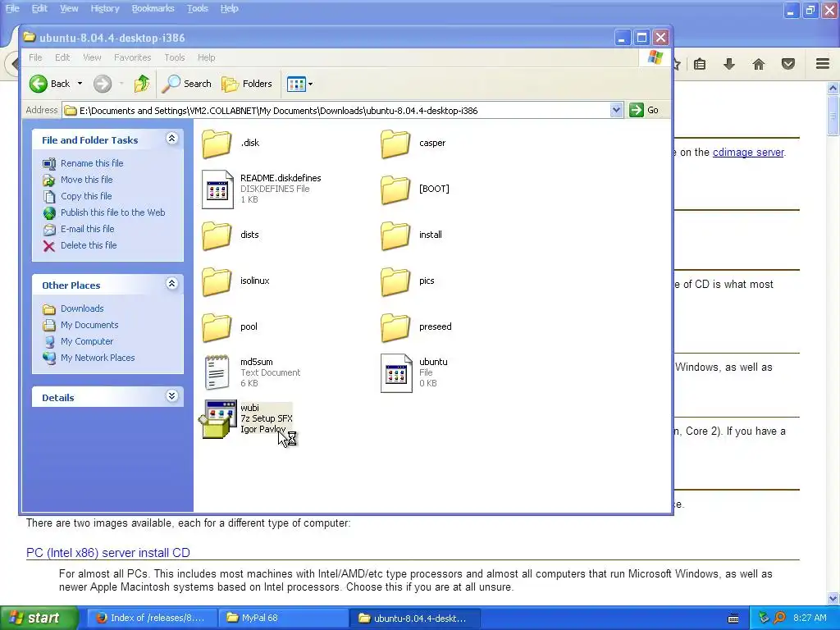Select the ubuntu file icon

(396, 373)
